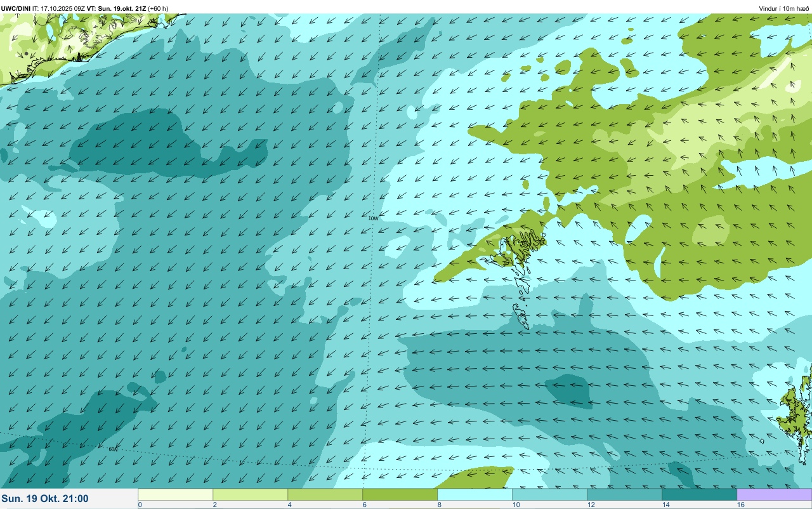Click legend scale value "2"
The width and height of the screenshot is (812, 509).
tap(214, 505)
